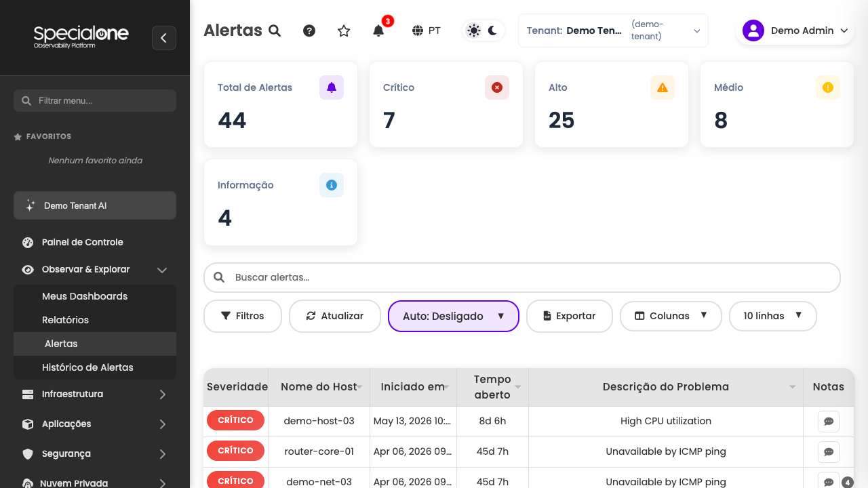Click the red X icon in Crítico card
868x488 pixels.
497,87
